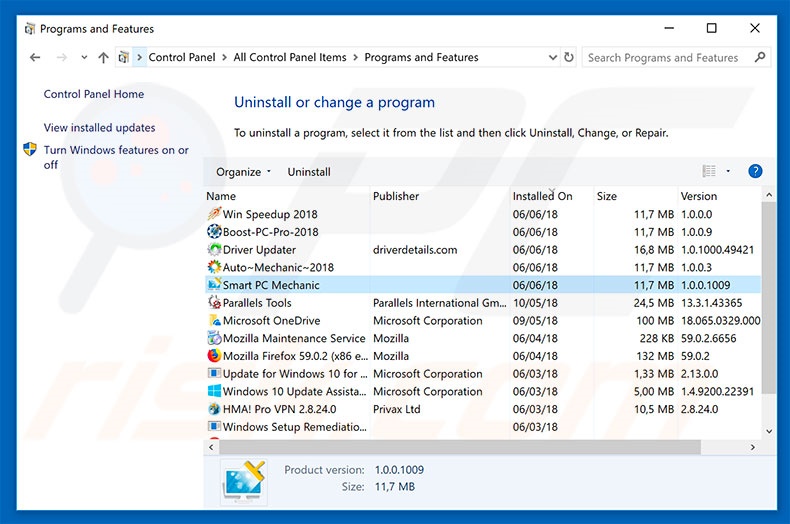The image size is (790, 524).
Task: Click the Uninstall toolbar button
Action: click(x=309, y=172)
